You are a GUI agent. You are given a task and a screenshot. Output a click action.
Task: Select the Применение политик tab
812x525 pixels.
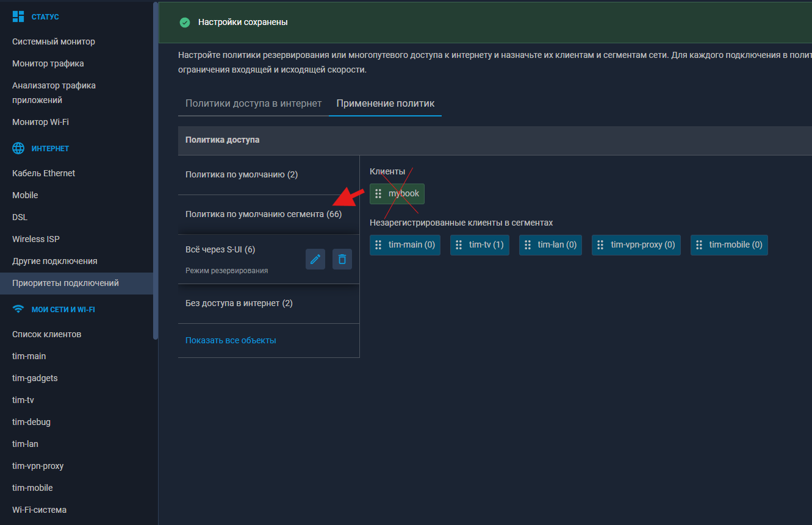(385, 104)
